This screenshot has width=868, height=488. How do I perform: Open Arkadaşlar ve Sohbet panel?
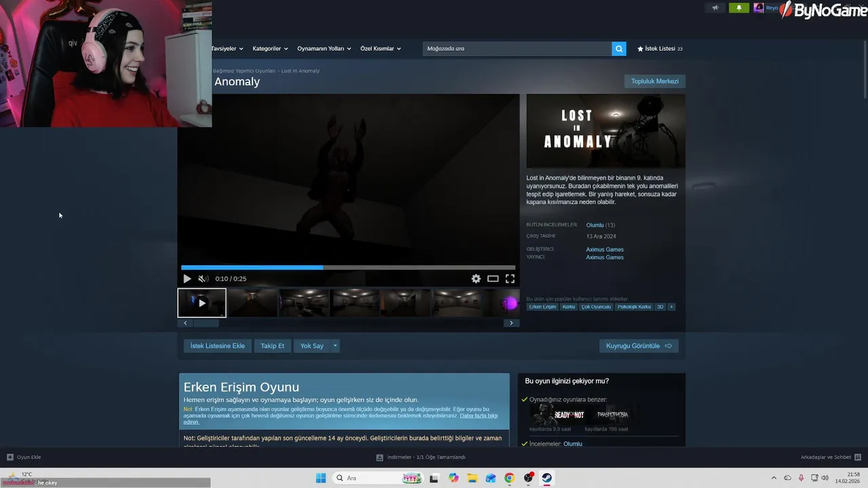(831, 457)
